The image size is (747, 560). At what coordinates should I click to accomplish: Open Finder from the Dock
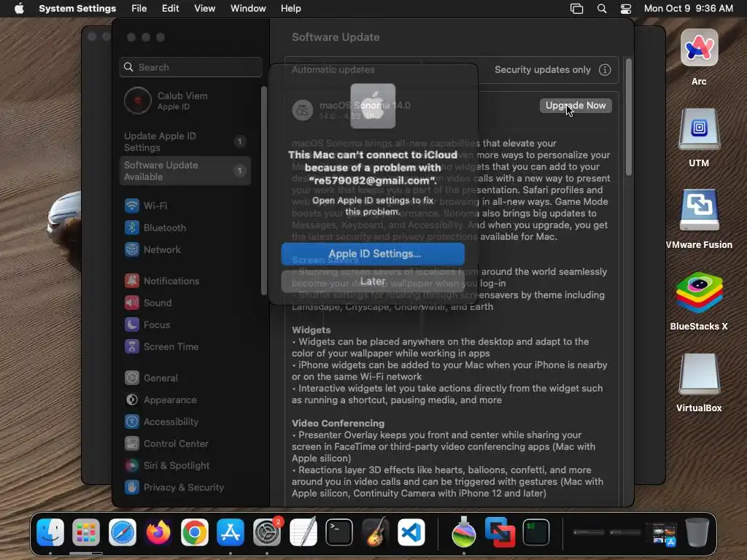click(x=50, y=532)
